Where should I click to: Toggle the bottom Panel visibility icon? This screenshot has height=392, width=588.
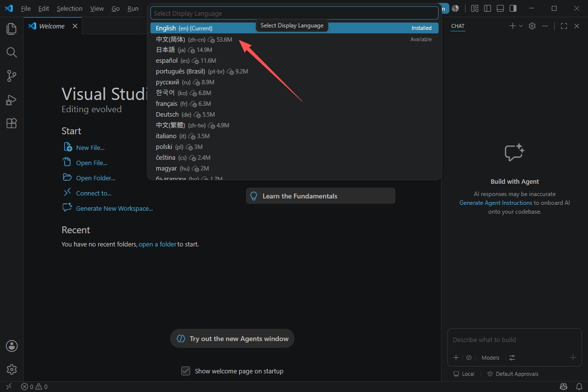(x=500, y=8)
